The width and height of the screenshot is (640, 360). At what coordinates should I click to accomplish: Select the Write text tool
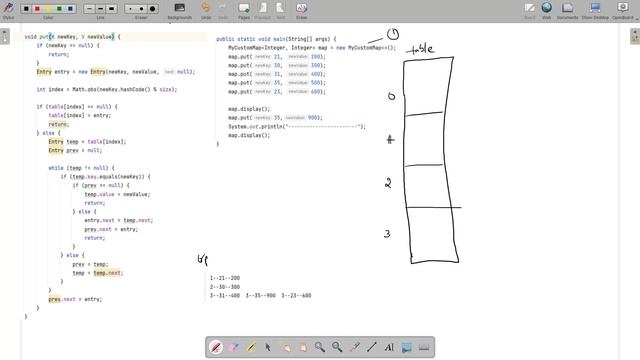[x=389, y=347]
